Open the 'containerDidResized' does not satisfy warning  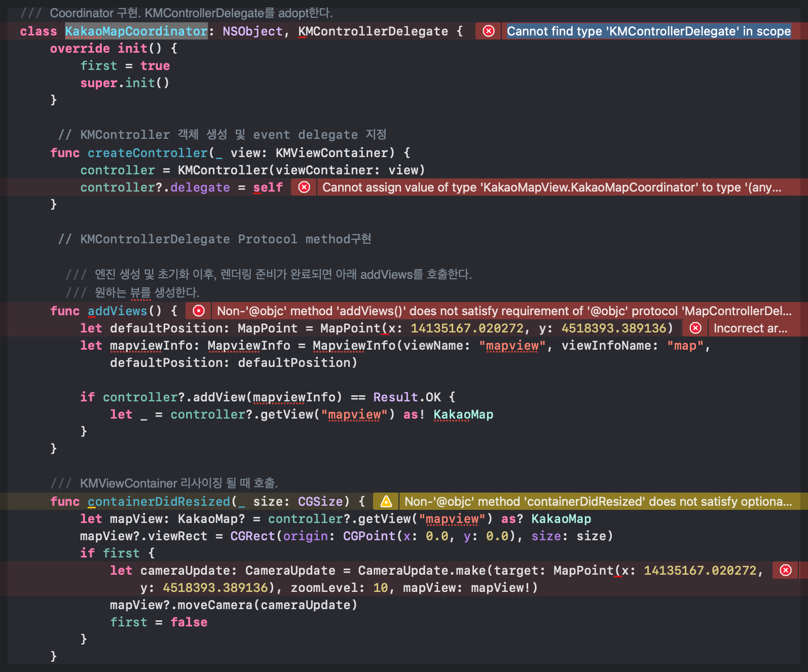598,502
